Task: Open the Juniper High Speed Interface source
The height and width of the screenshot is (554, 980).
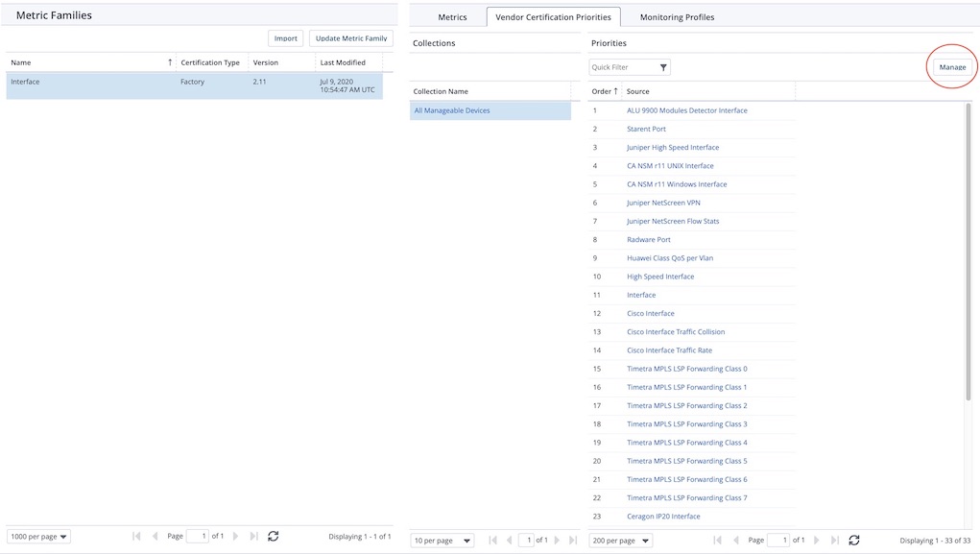Action: click(x=673, y=148)
